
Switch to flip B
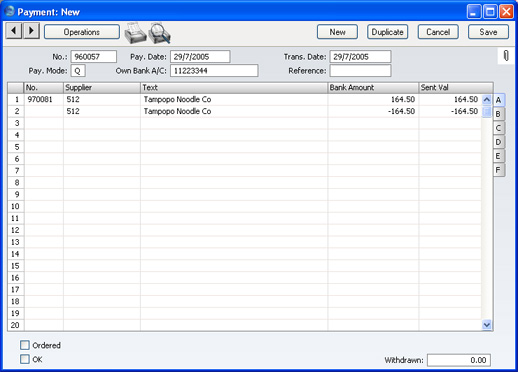pyautogui.click(x=499, y=114)
